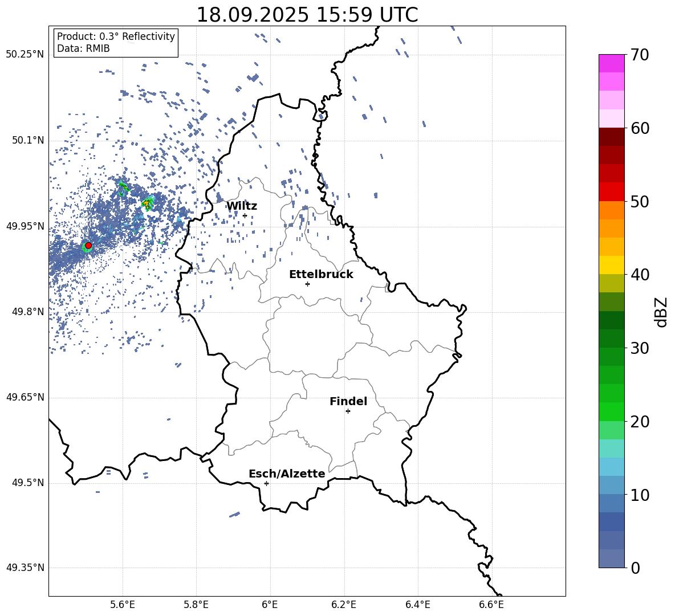Click the 50.25°N latitude label

point(25,55)
